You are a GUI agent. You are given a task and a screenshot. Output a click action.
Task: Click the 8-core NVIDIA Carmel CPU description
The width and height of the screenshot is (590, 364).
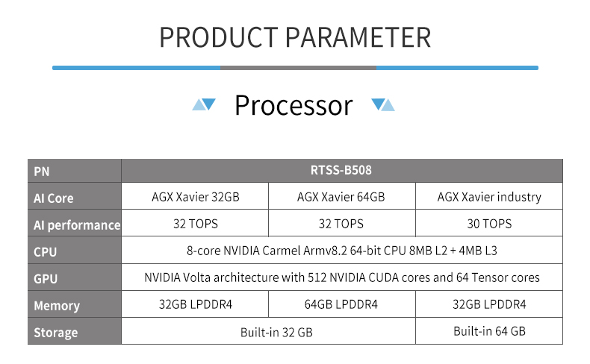click(341, 251)
